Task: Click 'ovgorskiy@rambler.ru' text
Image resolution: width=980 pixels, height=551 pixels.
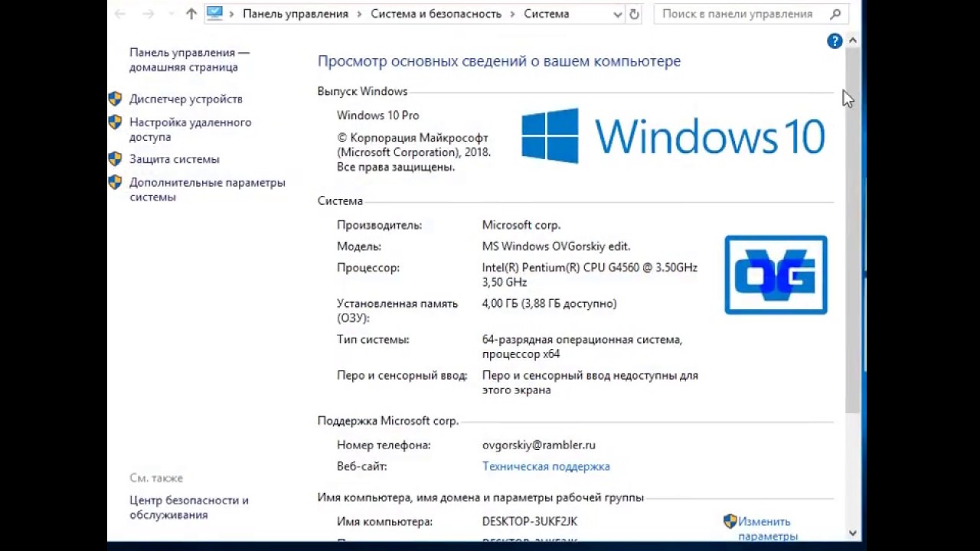Action: coord(538,445)
